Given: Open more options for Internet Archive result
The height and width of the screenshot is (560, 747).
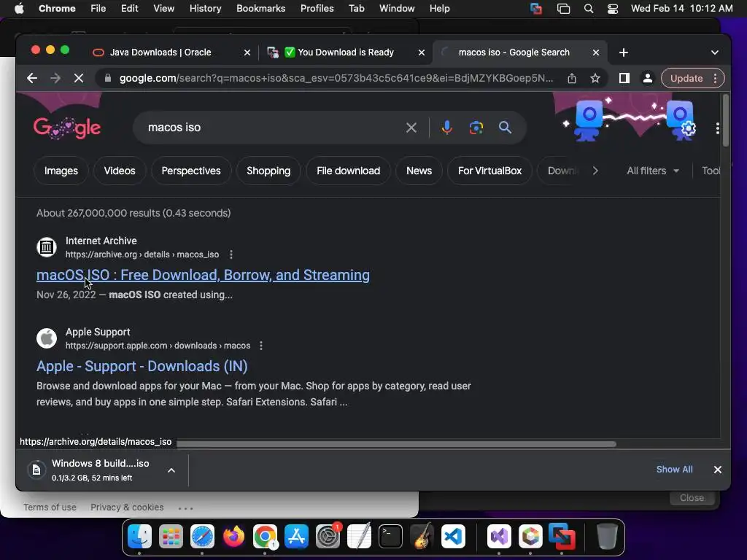Looking at the screenshot, I should point(231,254).
